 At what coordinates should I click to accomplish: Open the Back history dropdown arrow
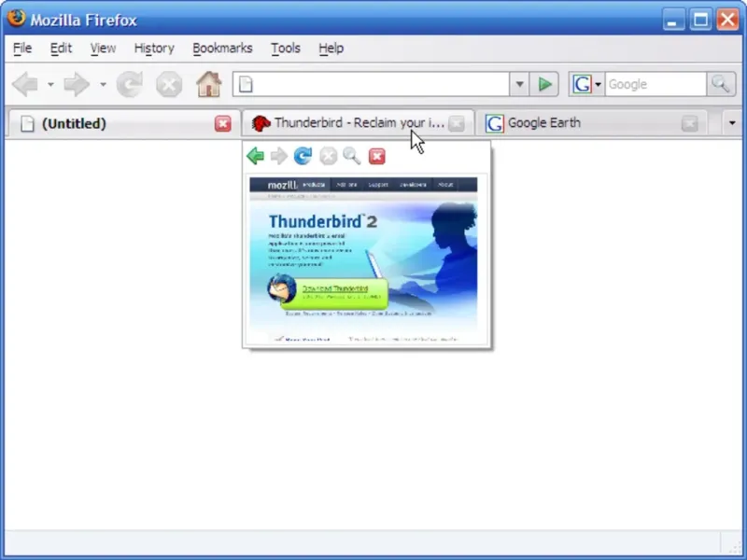pyautogui.click(x=50, y=85)
